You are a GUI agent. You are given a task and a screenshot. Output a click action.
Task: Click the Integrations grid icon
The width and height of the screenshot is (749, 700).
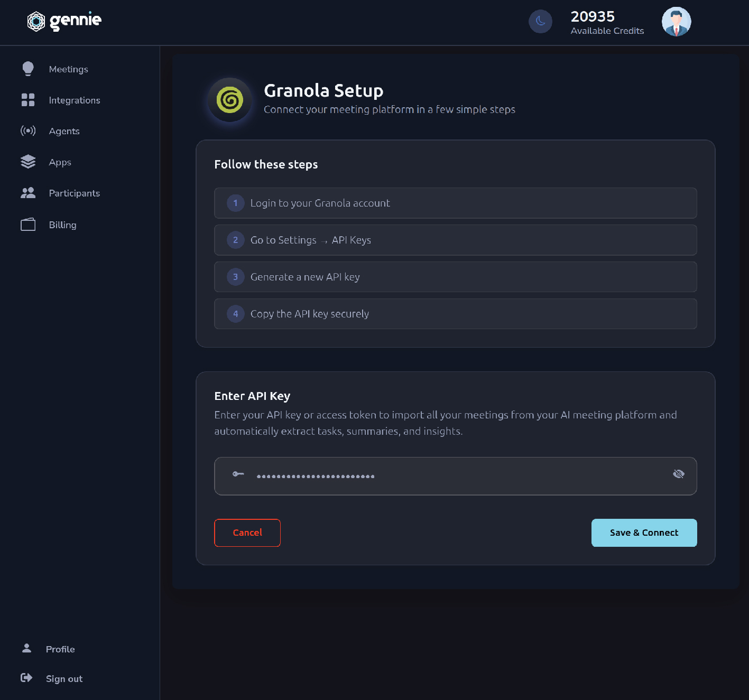click(x=28, y=100)
